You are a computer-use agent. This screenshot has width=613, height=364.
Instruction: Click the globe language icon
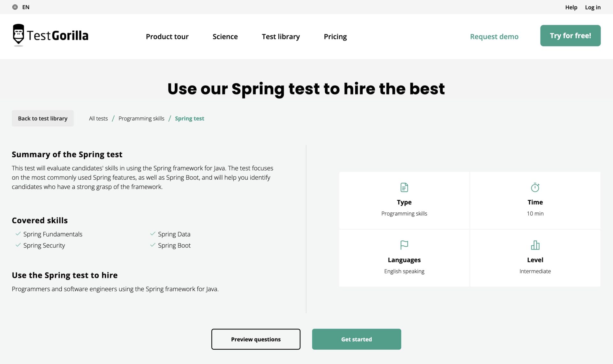click(x=15, y=7)
